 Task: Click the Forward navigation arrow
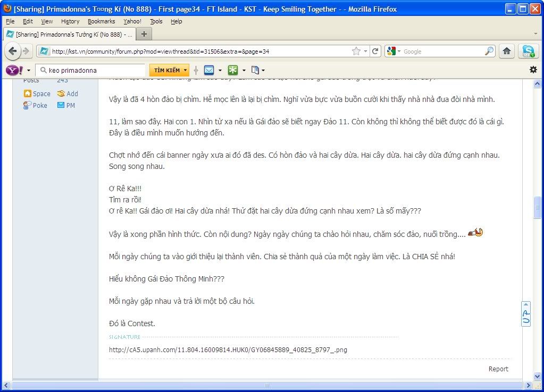tap(27, 52)
